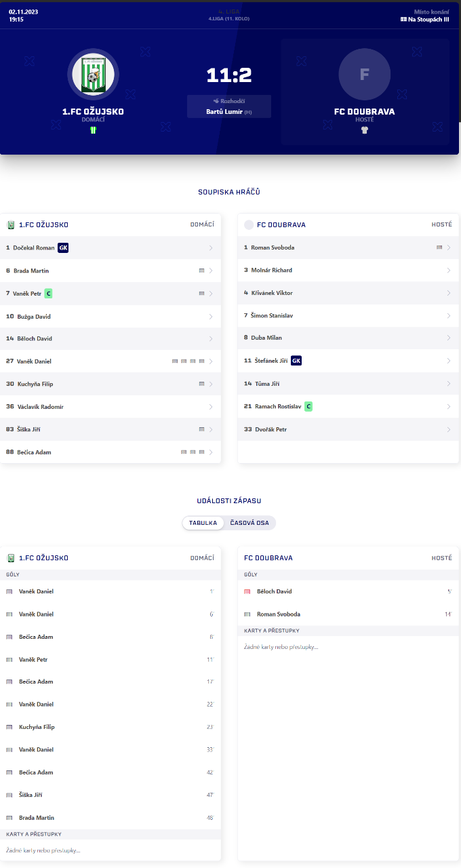Click the chevron on Dvořák Petr's row
Viewport: 461px width, 868px height.
click(x=449, y=429)
